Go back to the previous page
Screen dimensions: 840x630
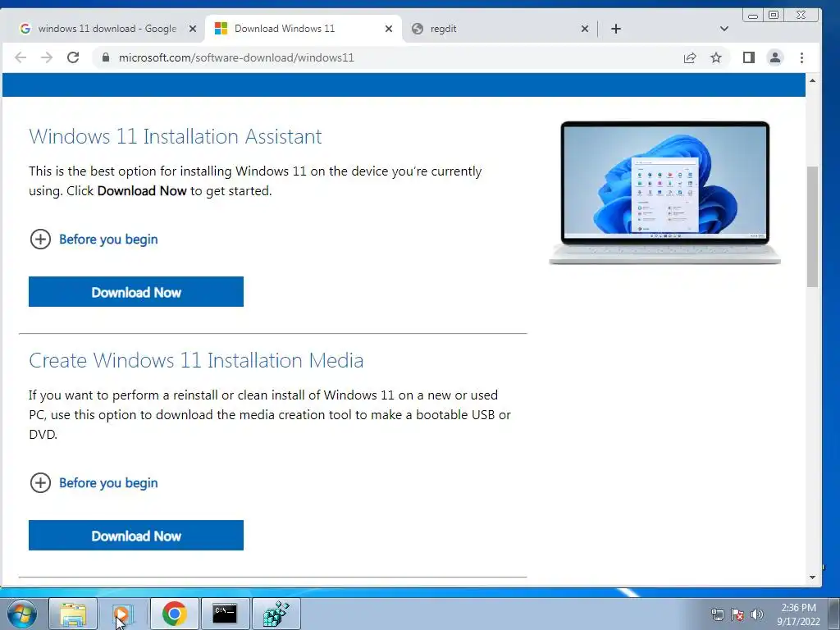click(x=21, y=57)
